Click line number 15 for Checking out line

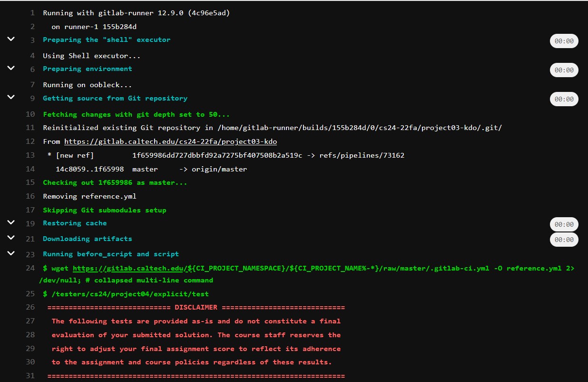pyautogui.click(x=30, y=182)
